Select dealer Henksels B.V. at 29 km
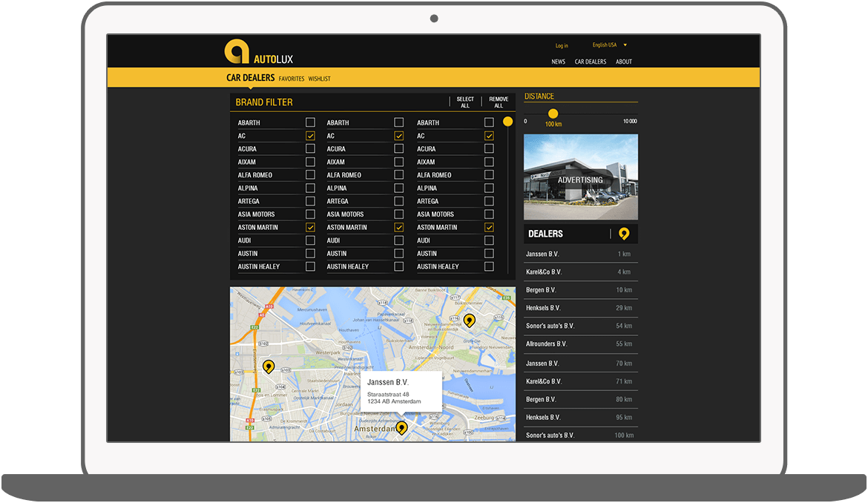The height and width of the screenshot is (503, 868). click(581, 308)
